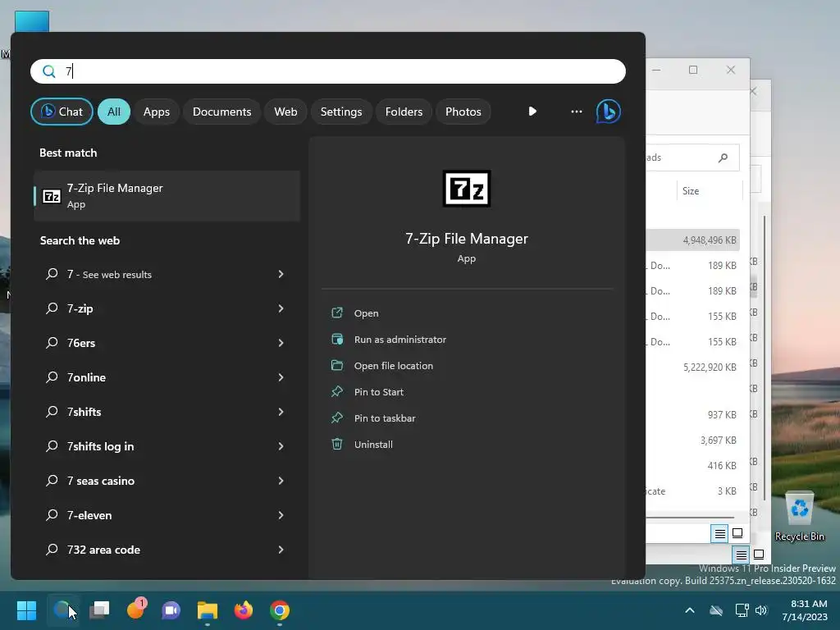
Task: Launch the chat camera app in taskbar
Action: (x=171, y=610)
